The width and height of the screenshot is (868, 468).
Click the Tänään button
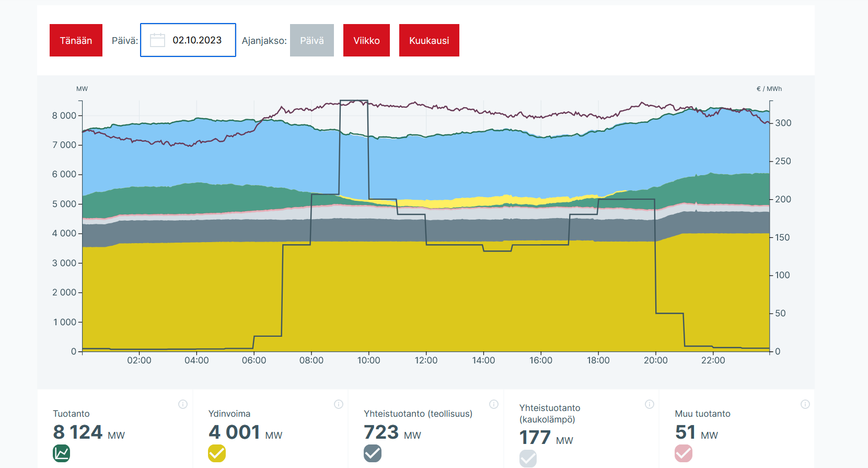(76, 40)
